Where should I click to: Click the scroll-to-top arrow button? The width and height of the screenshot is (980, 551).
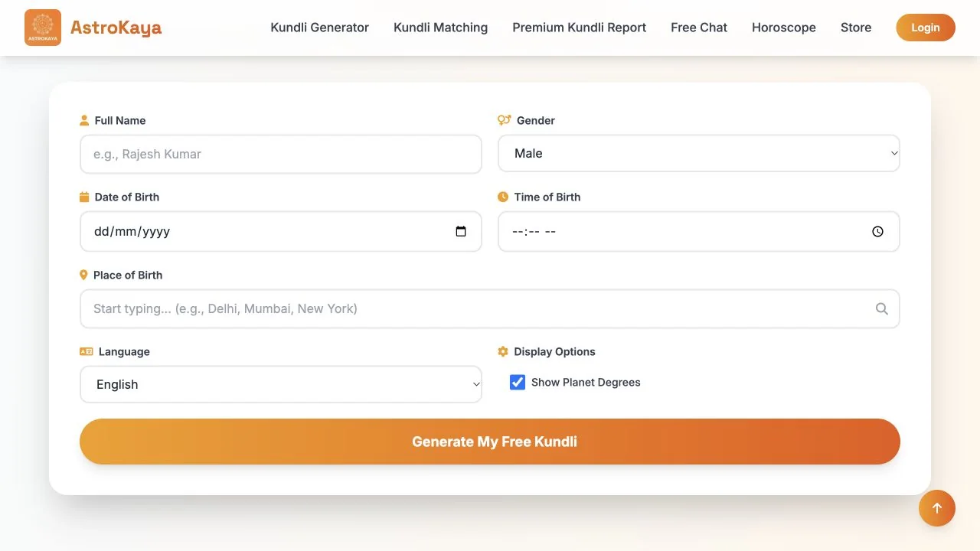pos(937,508)
